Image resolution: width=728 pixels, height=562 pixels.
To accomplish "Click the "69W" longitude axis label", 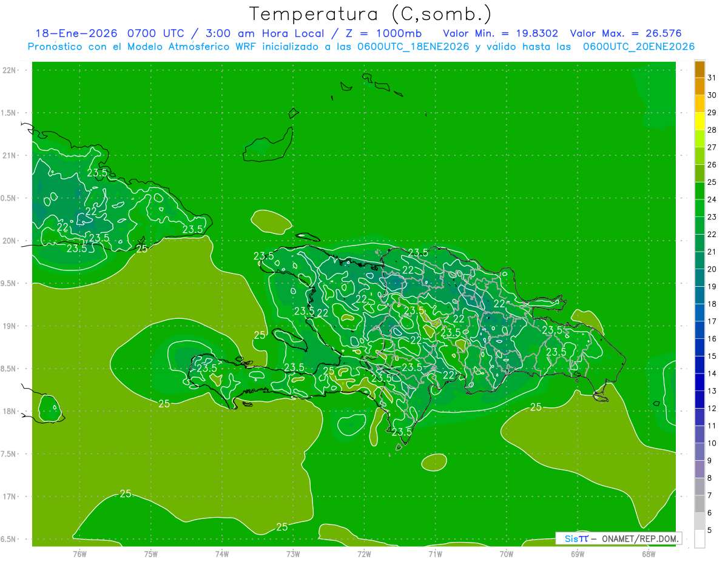I will pos(578,554).
